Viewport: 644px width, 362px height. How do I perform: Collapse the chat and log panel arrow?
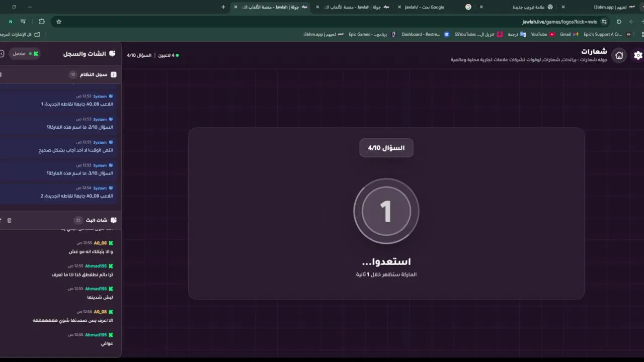tap(2, 54)
